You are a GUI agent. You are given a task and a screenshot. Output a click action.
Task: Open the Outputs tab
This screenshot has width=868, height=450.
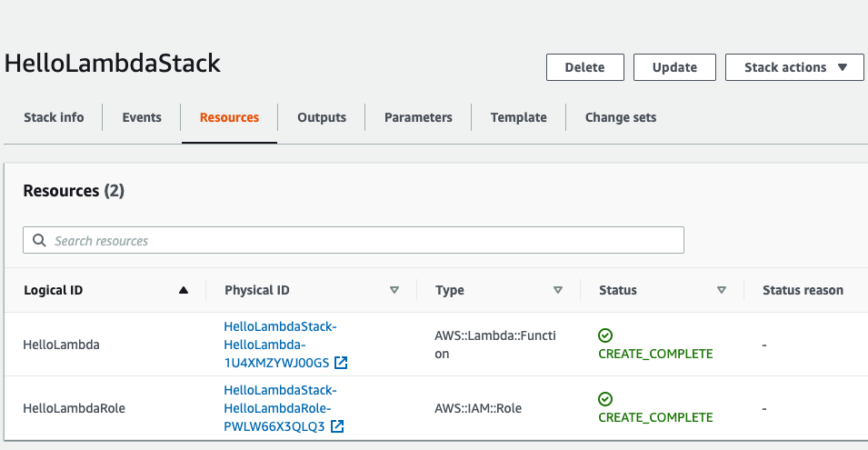[x=322, y=117]
